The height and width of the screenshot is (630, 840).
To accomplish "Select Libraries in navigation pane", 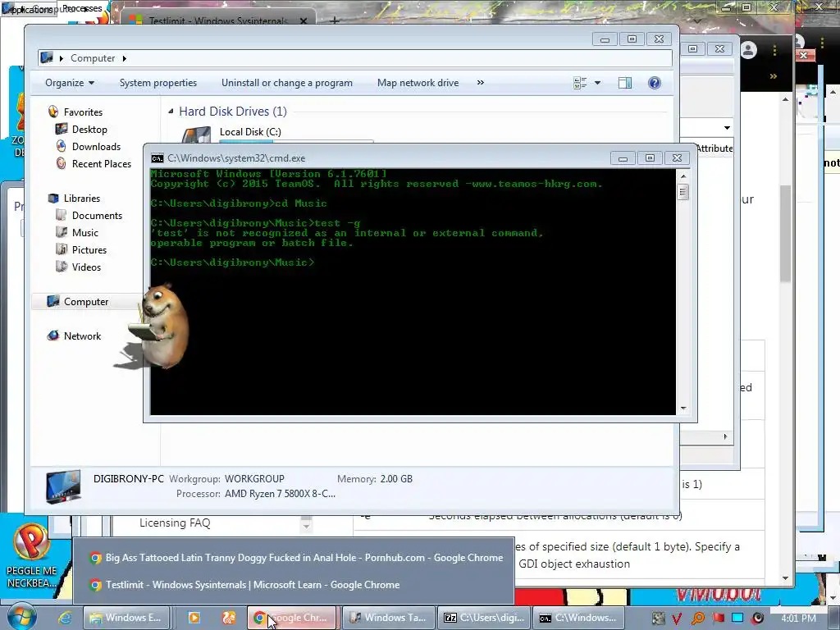I will (x=81, y=199).
